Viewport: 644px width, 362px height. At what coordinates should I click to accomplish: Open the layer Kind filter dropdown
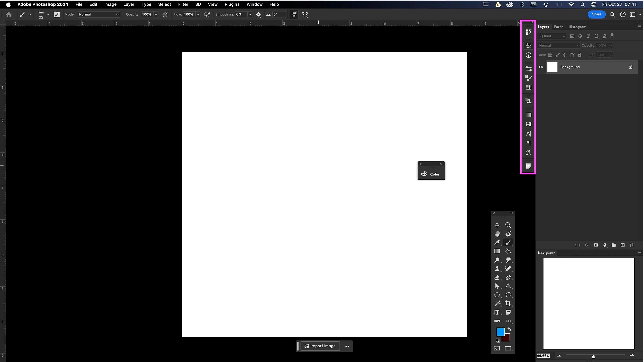point(552,36)
